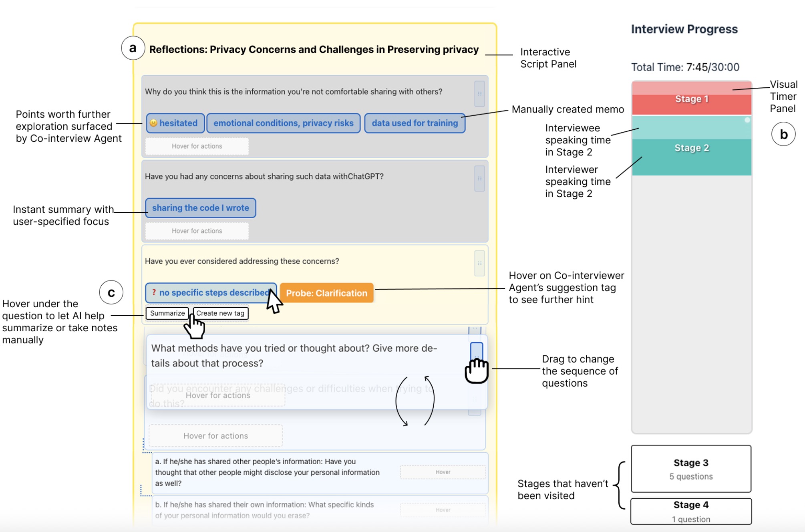
Task: Click drag handle on ChatGPT concerns question
Action: click(x=479, y=179)
